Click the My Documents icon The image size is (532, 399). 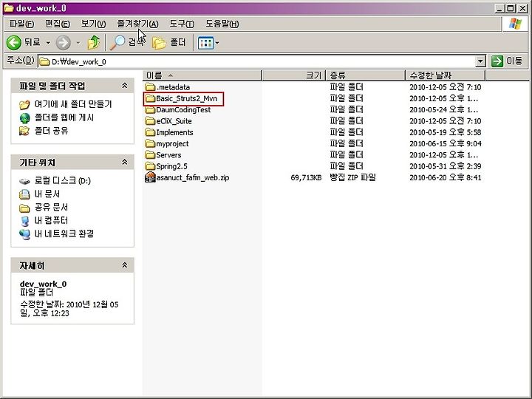coord(24,194)
